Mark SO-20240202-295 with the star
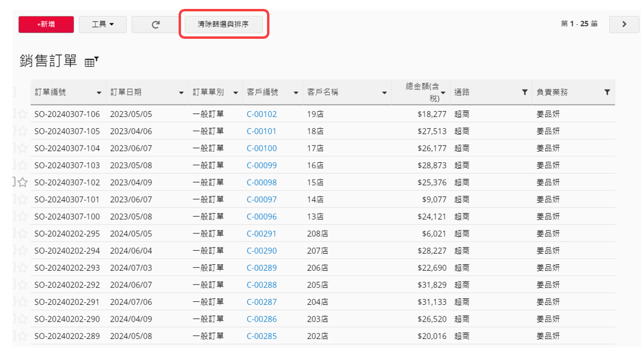Screen dimensions: 644x358 (23, 234)
